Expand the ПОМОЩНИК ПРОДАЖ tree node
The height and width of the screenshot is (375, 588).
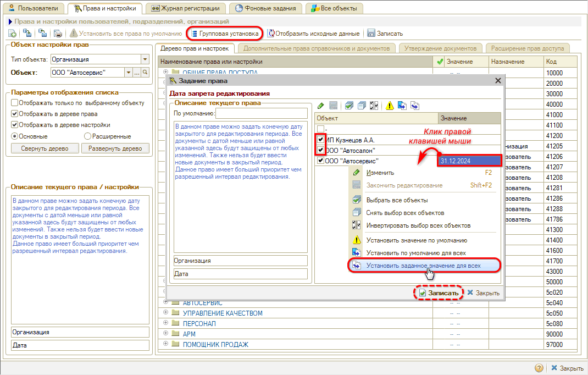coord(165,344)
